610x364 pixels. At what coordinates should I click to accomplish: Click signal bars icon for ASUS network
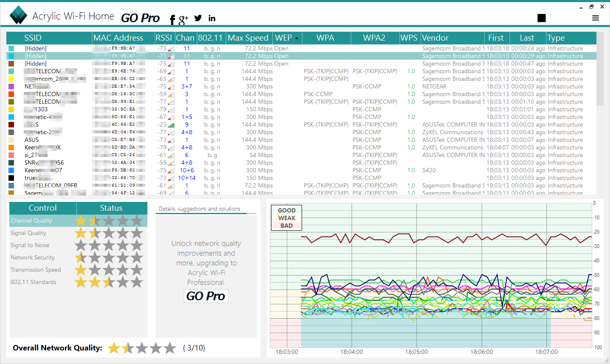pyautogui.click(x=171, y=140)
